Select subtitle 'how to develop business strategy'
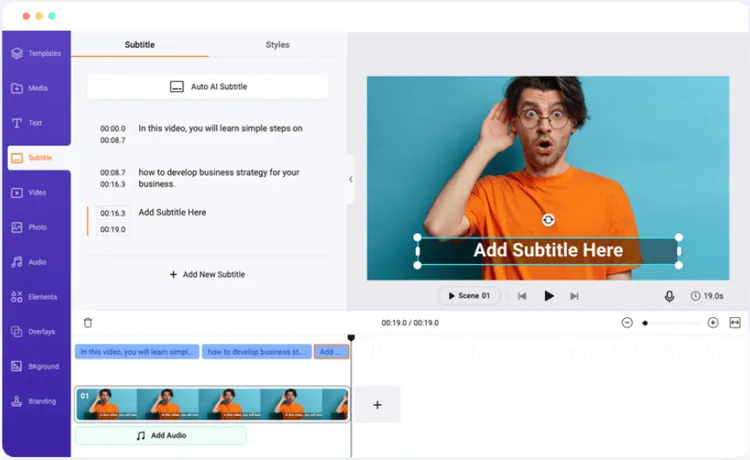The height and width of the screenshot is (460, 750). point(219,178)
